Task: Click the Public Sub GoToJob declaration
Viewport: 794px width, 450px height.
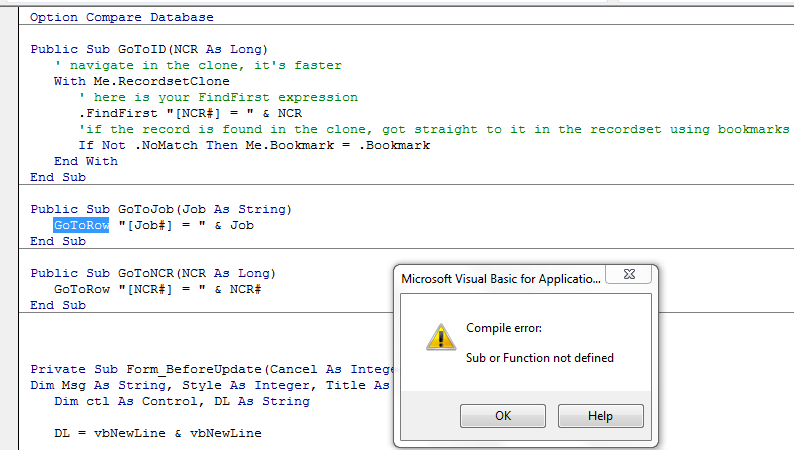Action: [160, 209]
